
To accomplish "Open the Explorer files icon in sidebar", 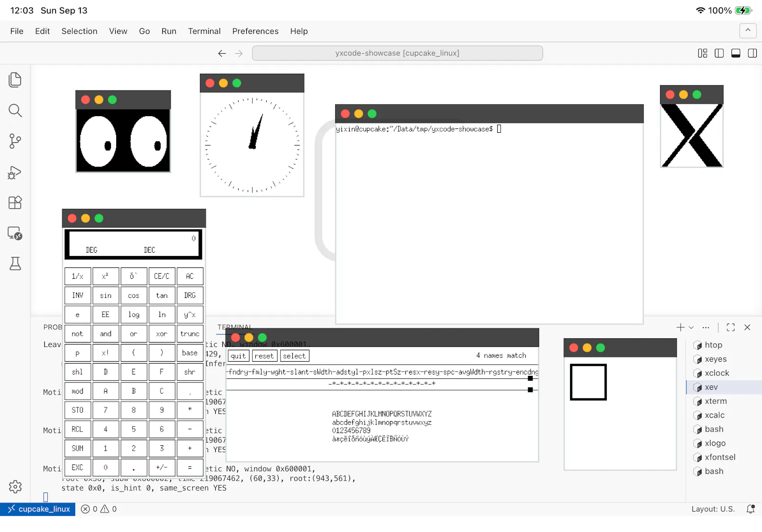I will click(x=15, y=79).
